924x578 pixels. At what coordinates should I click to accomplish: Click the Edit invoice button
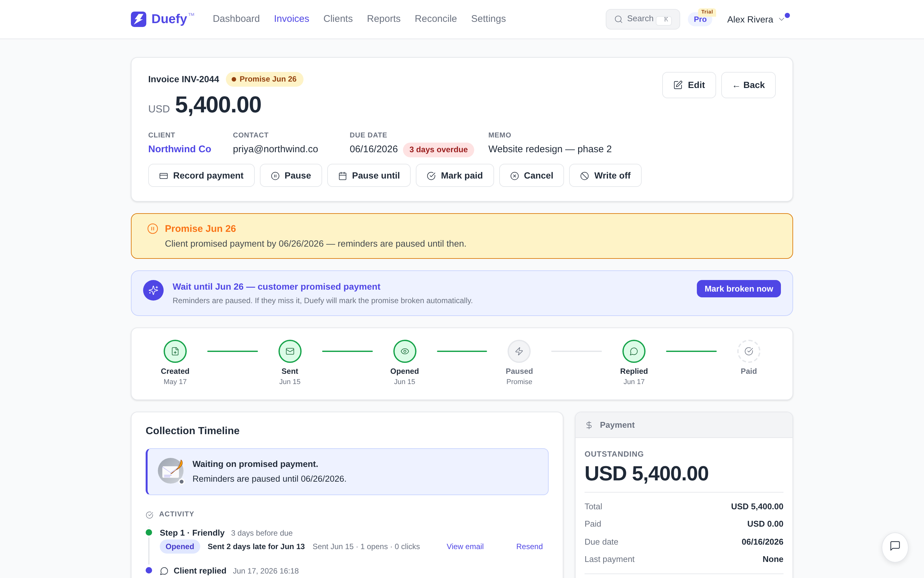[689, 85]
